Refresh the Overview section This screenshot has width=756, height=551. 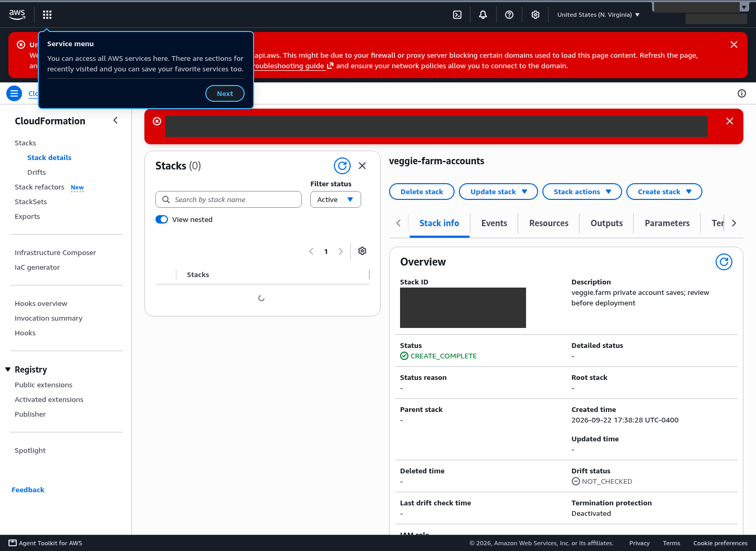[x=724, y=262]
